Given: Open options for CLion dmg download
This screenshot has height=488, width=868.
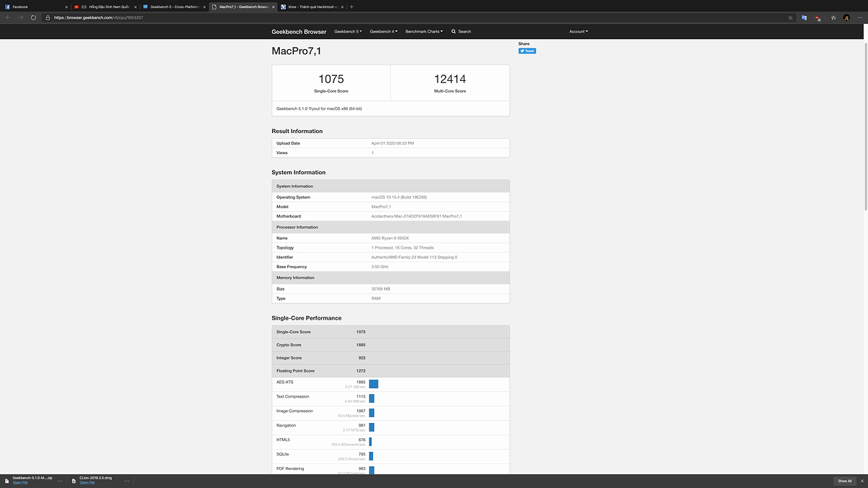Looking at the screenshot, I should tap(127, 480).
